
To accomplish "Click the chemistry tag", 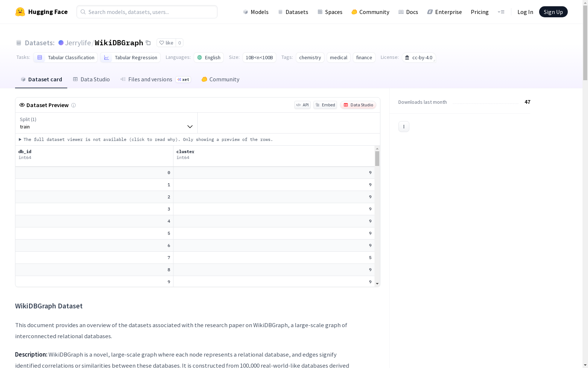I will (310, 57).
